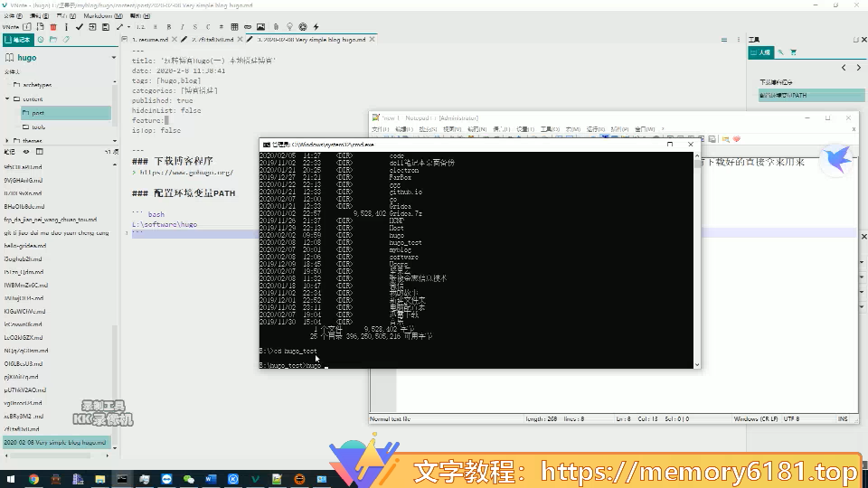Open File Explorer from the taskbar
The height and width of the screenshot is (488, 868).
click(x=99, y=479)
